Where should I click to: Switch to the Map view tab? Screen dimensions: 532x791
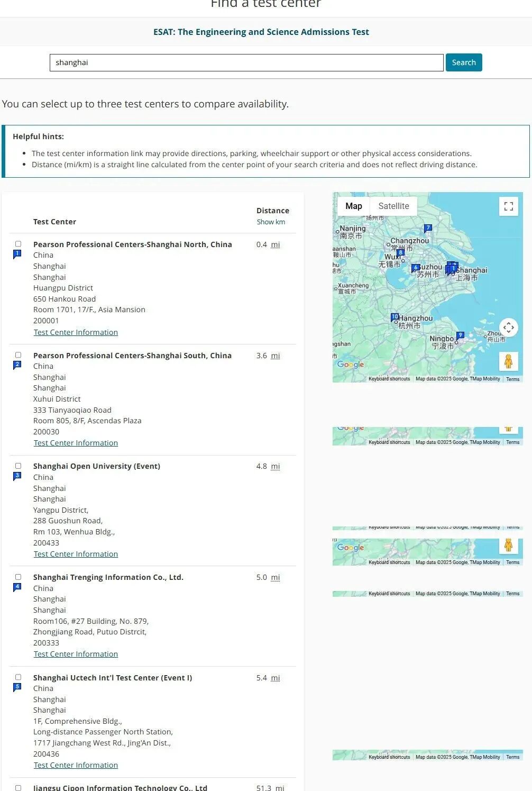click(354, 206)
